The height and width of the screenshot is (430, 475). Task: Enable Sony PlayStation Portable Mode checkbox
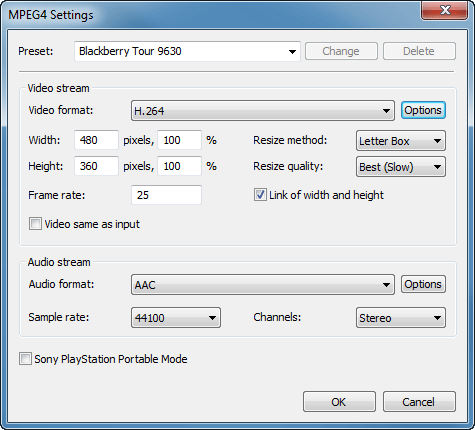coord(25,359)
